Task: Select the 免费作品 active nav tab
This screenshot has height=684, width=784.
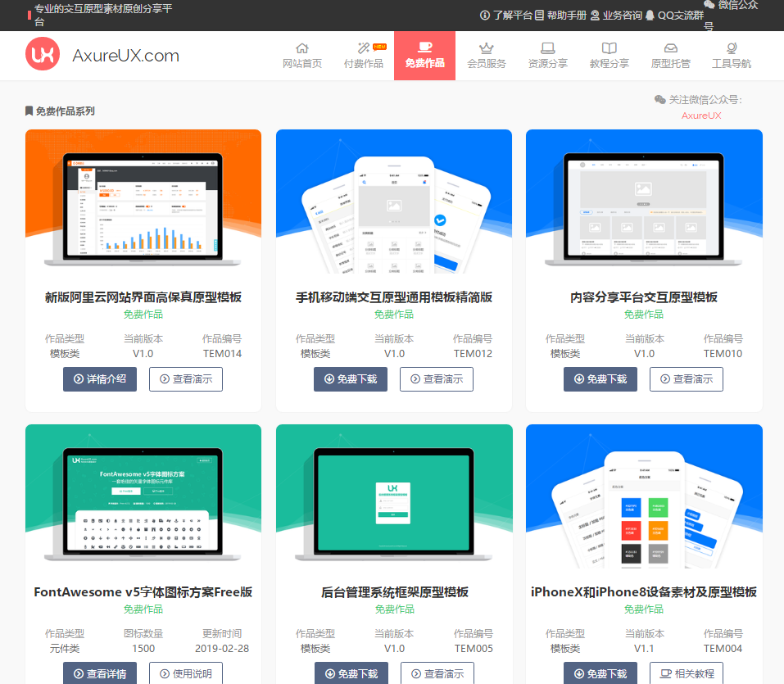Action: pos(424,56)
